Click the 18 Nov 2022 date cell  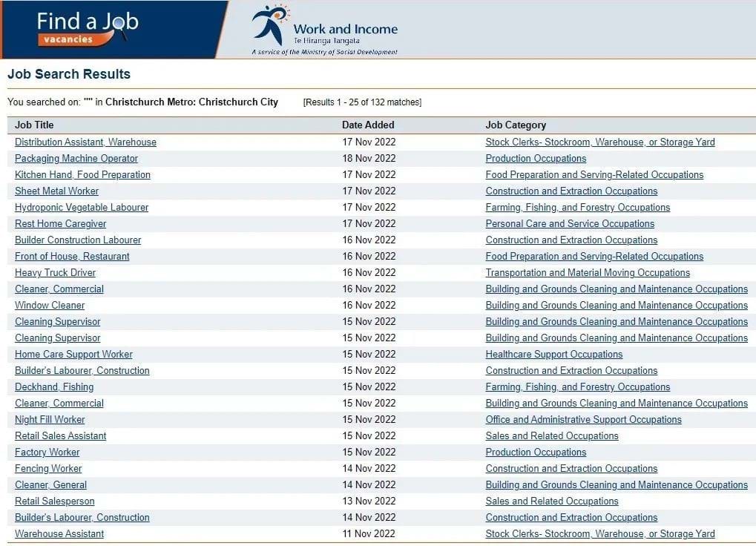click(369, 159)
